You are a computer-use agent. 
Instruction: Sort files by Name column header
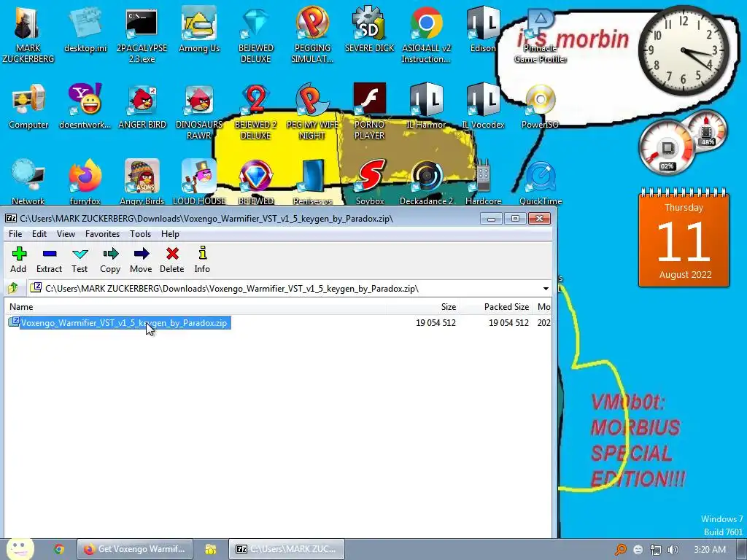tap(196, 307)
